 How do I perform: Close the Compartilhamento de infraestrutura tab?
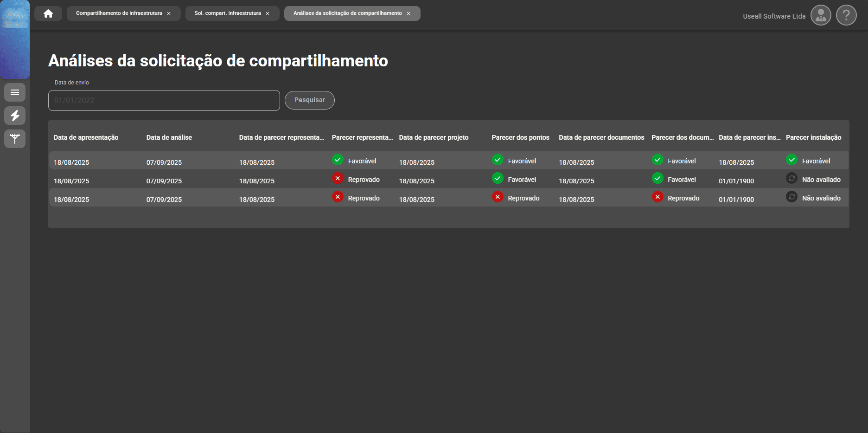click(169, 13)
